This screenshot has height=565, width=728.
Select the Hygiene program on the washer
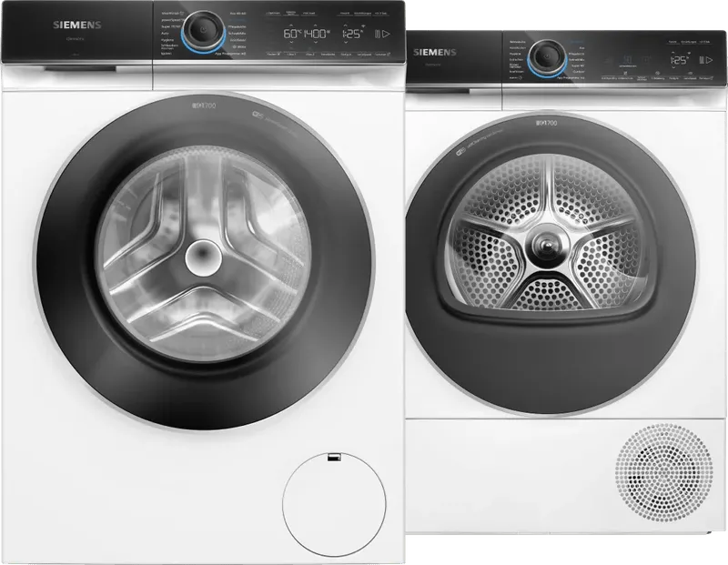coord(167,40)
